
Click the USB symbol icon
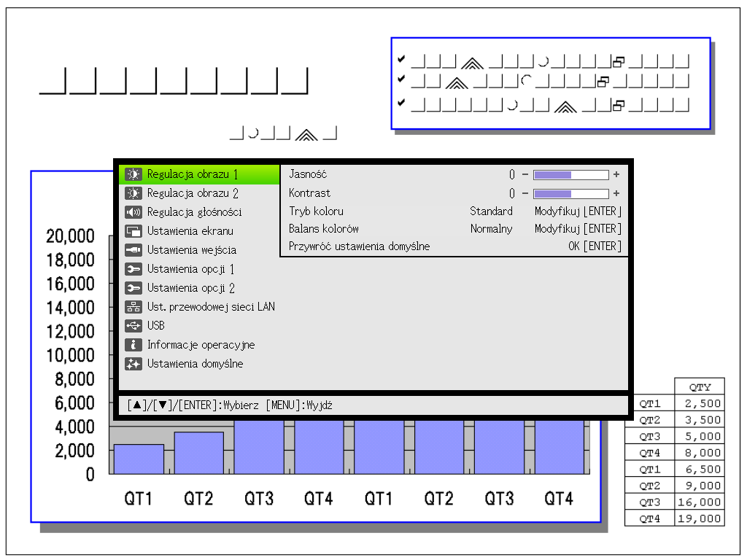(133, 326)
